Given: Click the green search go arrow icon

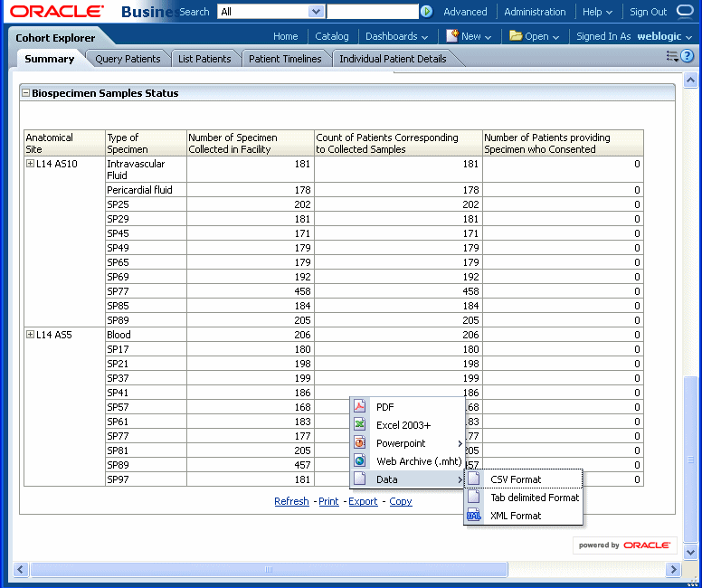Looking at the screenshot, I should click(x=426, y=12).
